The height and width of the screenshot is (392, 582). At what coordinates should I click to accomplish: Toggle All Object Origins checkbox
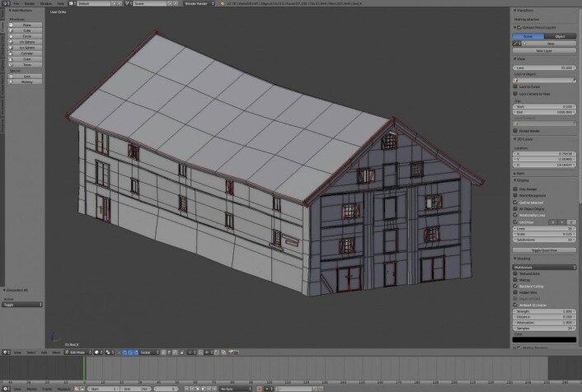click(x=515, y=208)
